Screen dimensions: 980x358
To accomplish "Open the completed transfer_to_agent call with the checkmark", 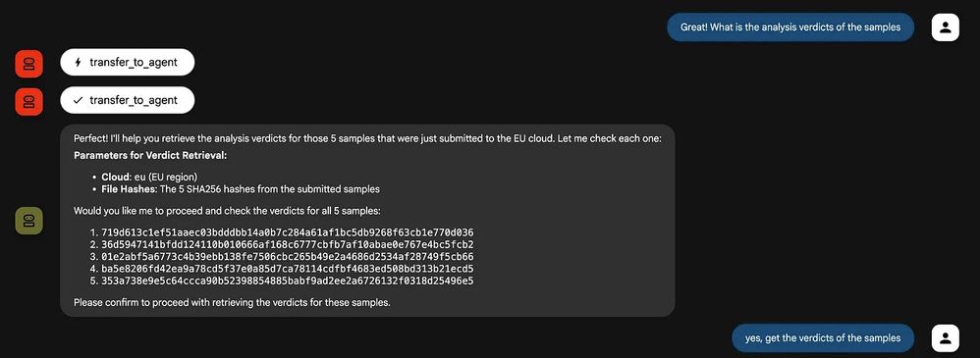I will [x=128, y=100].
